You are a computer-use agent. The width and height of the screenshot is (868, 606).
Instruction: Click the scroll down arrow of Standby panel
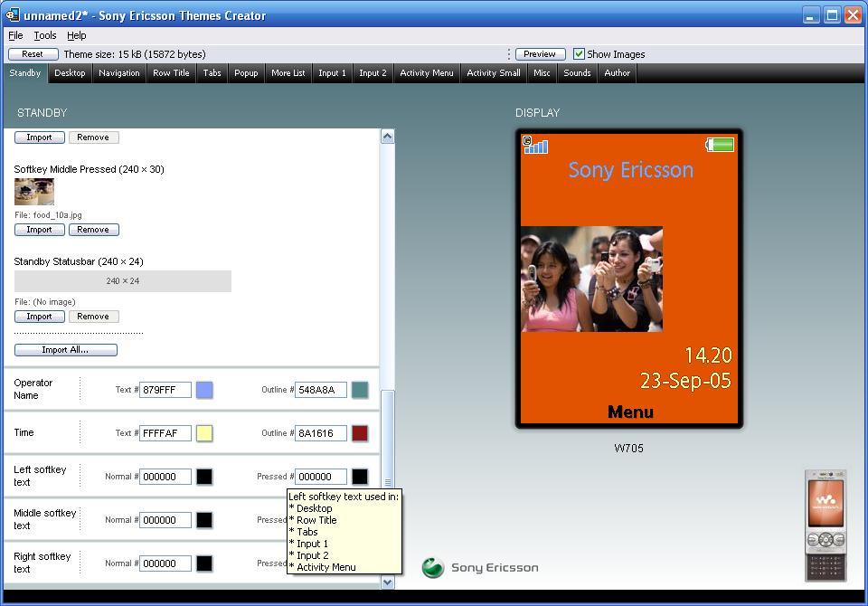point(388,582)
